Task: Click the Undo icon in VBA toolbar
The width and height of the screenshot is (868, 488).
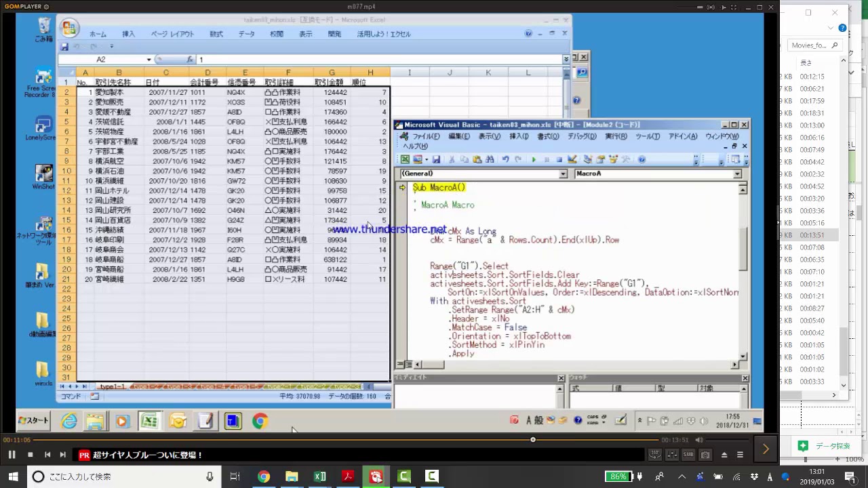Action: (x=505, y=160)
